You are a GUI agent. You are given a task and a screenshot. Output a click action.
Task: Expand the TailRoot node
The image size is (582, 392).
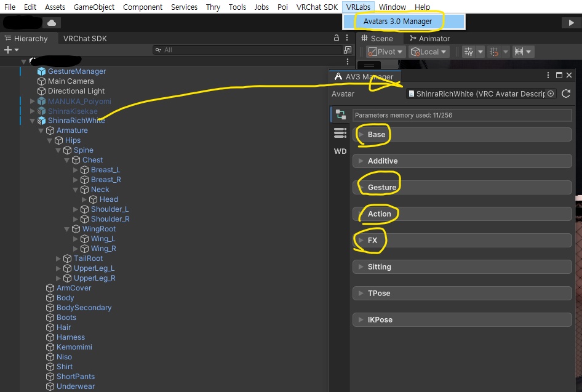point(58,258)
